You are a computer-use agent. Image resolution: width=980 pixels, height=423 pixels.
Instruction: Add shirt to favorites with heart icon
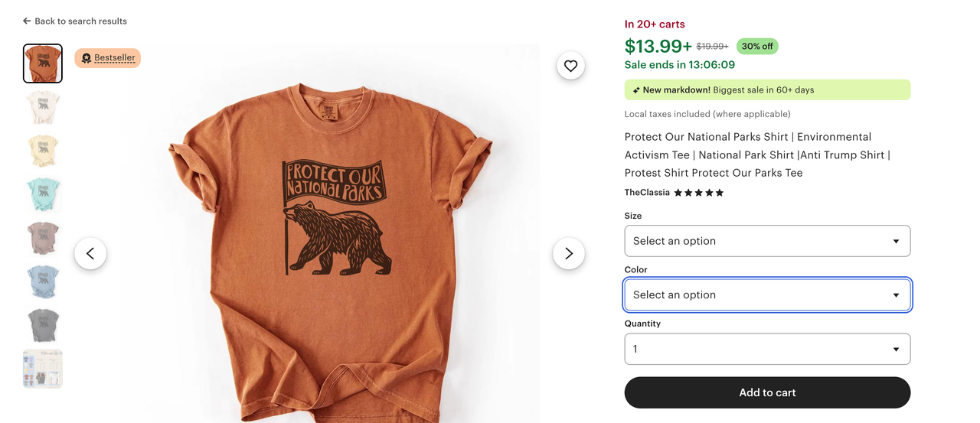click(570, 66)
